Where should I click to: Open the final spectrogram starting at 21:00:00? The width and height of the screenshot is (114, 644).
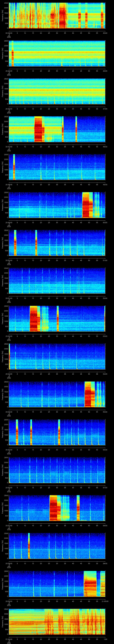(x=57, y=621)
